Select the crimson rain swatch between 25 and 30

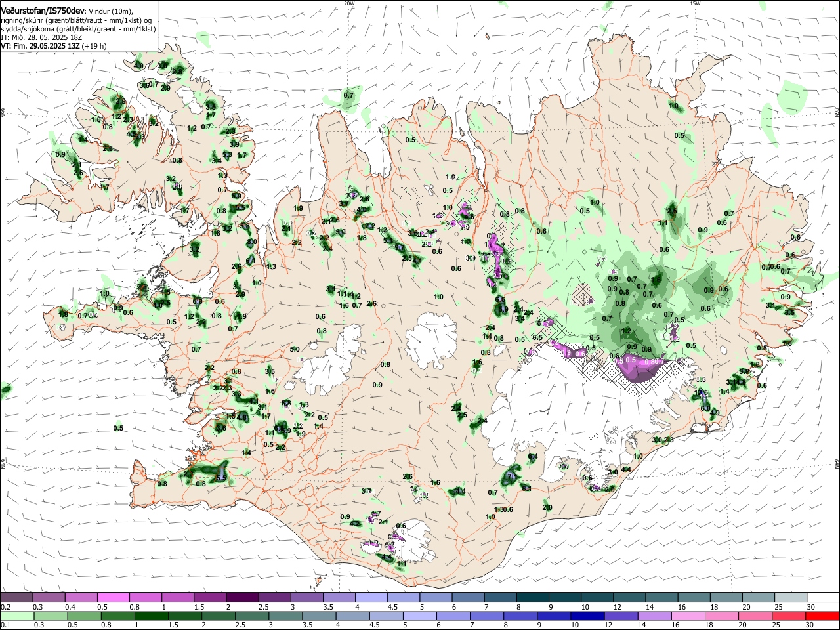789,616
